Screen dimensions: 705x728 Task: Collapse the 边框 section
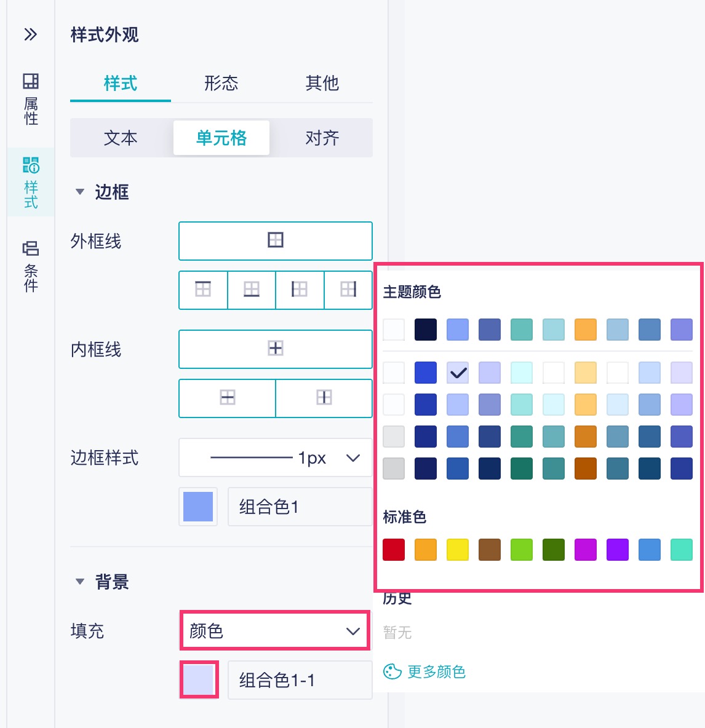click(80, 192)
